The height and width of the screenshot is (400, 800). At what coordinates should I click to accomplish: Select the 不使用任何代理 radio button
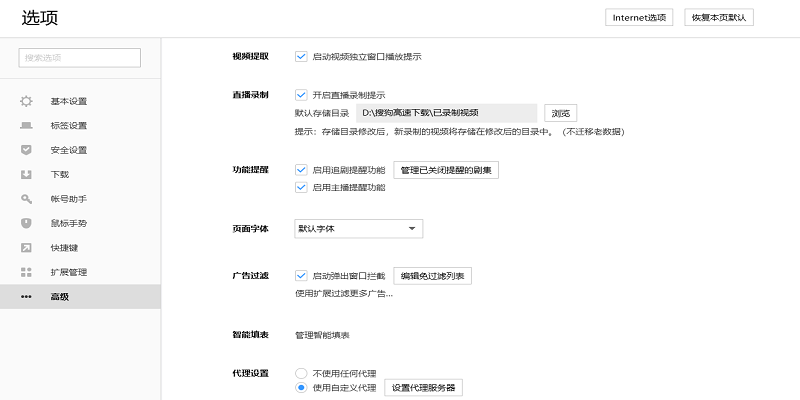(x=301, y=373)
